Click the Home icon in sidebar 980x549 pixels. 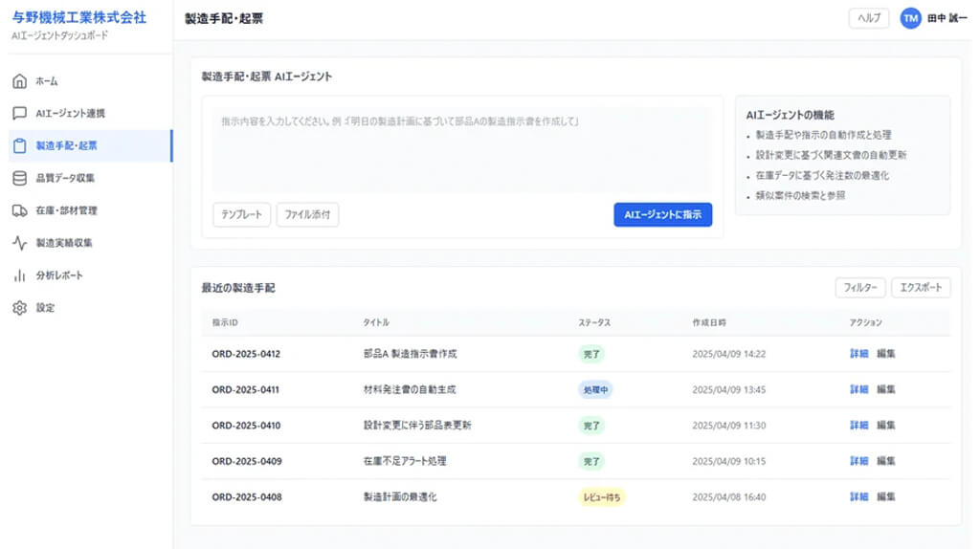tap(19, 81)
